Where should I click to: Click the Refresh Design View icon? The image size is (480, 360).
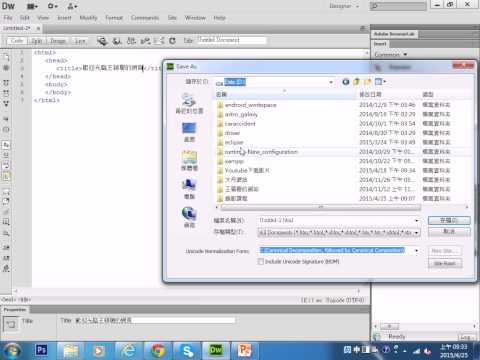click(x=172, y=41)
